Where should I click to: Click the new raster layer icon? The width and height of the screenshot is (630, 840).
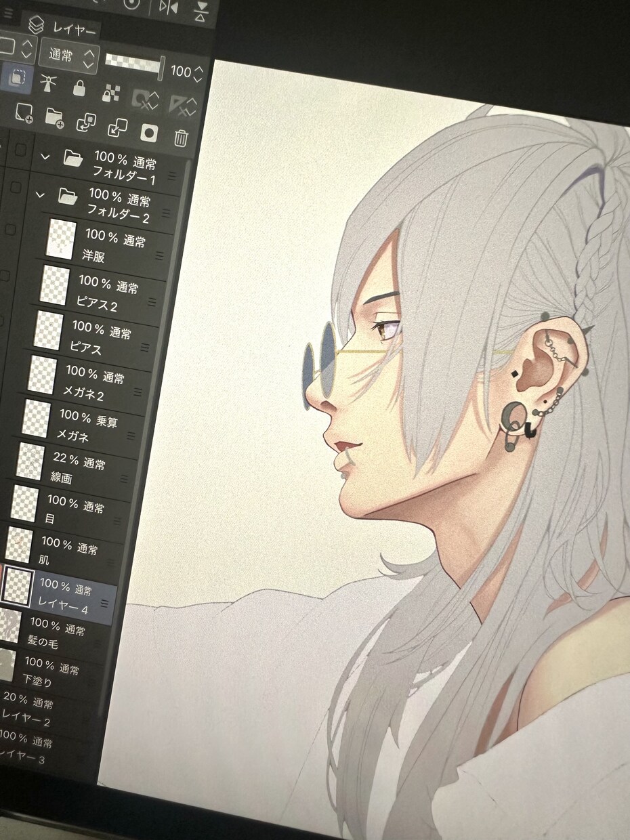(24, 112)
